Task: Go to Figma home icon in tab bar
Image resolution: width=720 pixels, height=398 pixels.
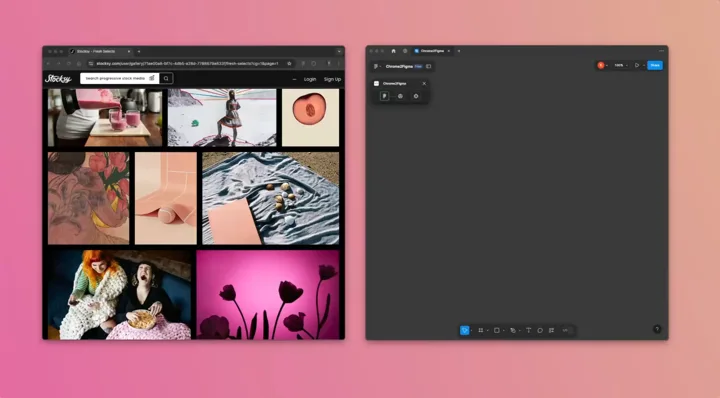Action: 394,51
